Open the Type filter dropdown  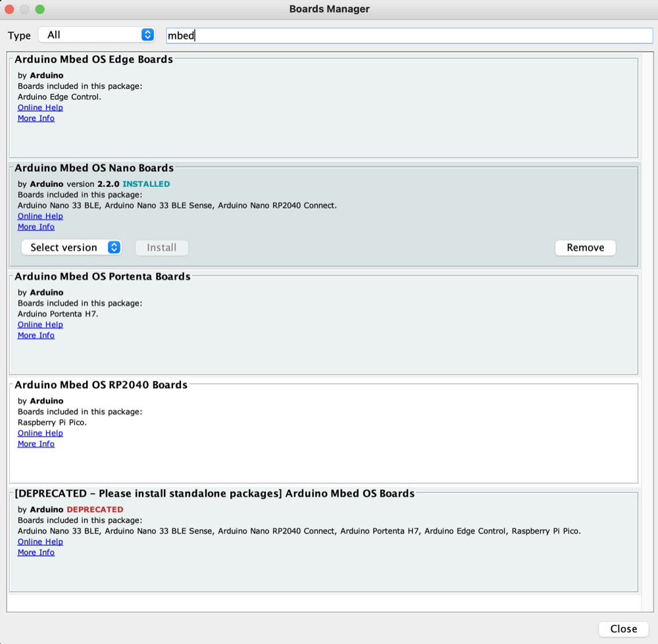point(96,35)
